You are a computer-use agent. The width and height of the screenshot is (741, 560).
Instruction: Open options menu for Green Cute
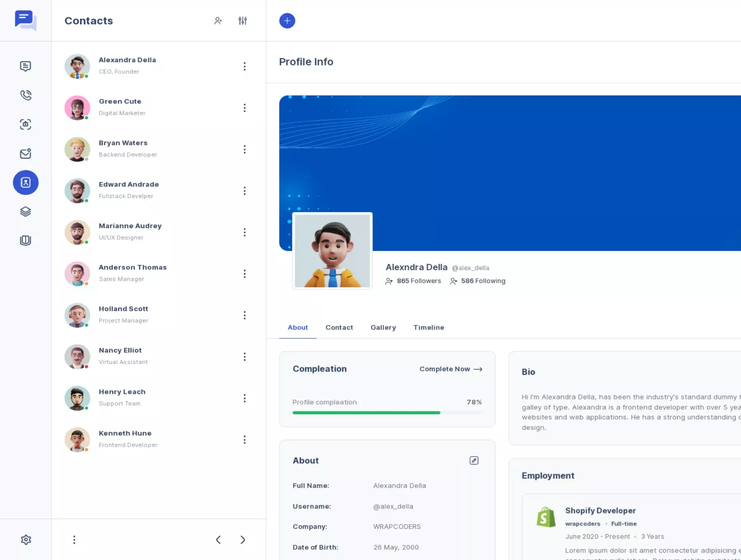(x=245, y=108)
